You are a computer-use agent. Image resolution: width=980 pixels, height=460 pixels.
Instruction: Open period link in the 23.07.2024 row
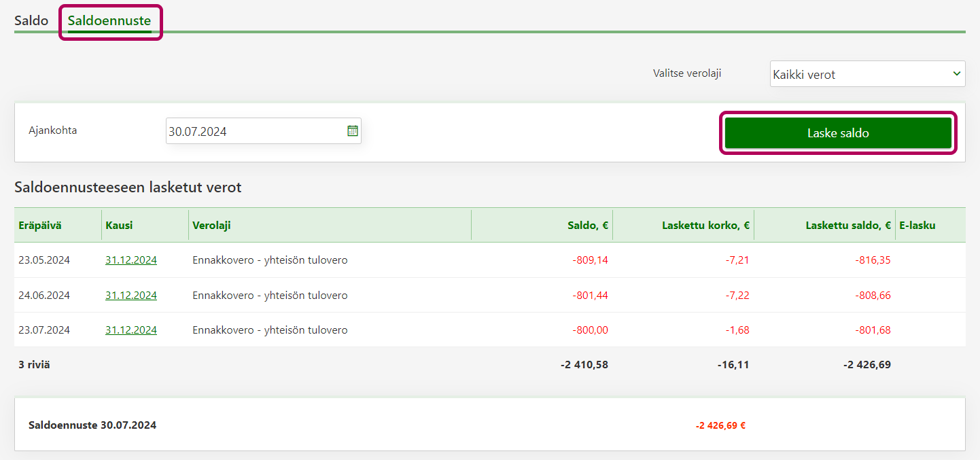click(131, 330)
